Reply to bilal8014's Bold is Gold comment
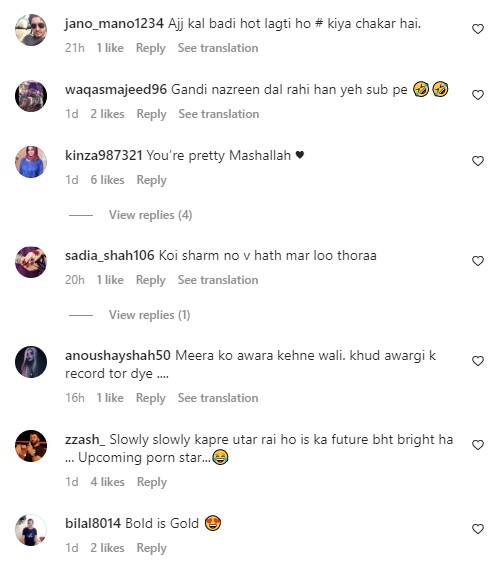Screen dimensions: 495x577 pyautogui.click(x=152, y=548)
